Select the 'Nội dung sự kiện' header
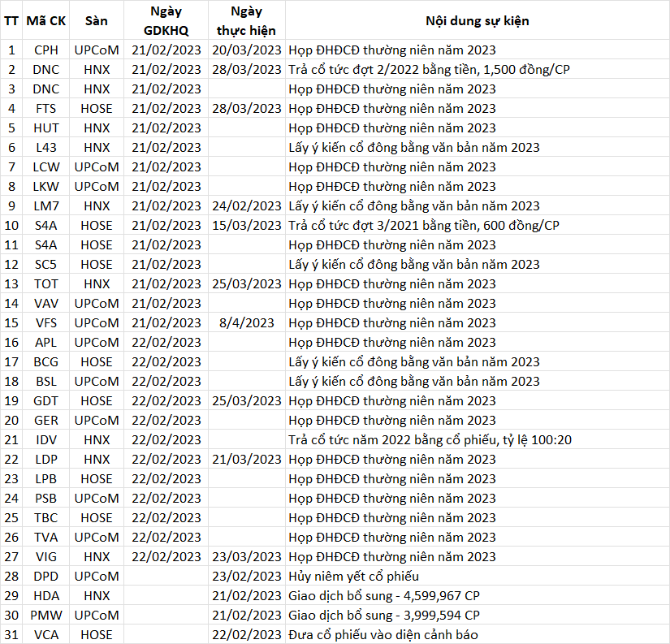This screenshot has width=670, height=644. click(478, 20)
